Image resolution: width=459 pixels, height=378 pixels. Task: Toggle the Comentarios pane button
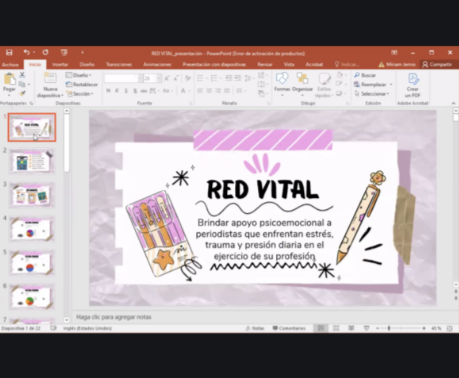tap(289, 328)
